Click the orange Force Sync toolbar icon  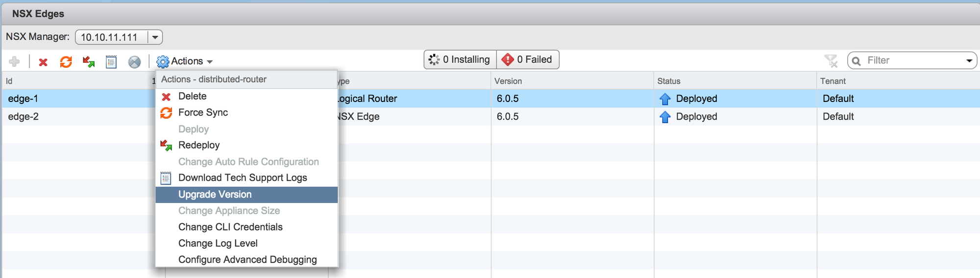tap(66, 62)
